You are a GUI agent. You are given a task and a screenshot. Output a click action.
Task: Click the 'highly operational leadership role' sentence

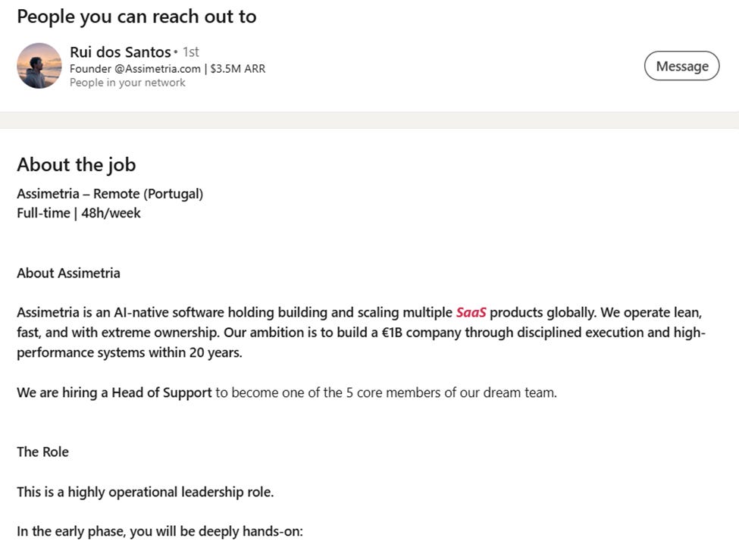(x=146, y=492)
